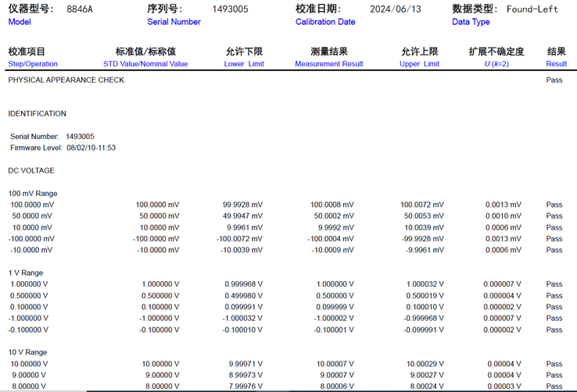This screenshot has height=392, width=577.
Task: Click the Serial Number header label
Action: (174, 22)
